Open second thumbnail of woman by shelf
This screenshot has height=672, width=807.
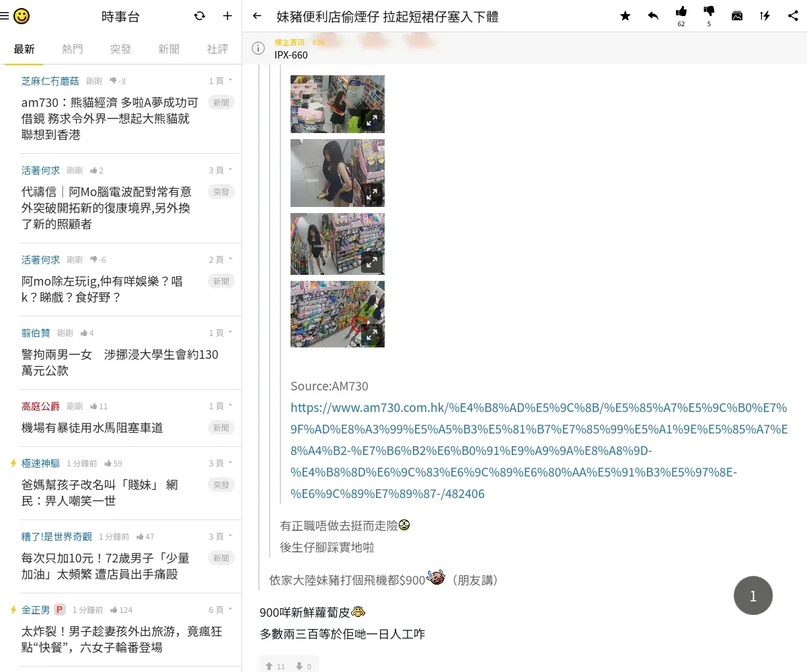pos(338,173)
